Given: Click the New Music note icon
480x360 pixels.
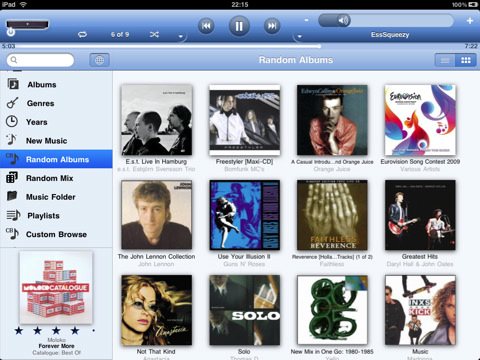Looking at the screenshot, I should [x=11, y=140].
